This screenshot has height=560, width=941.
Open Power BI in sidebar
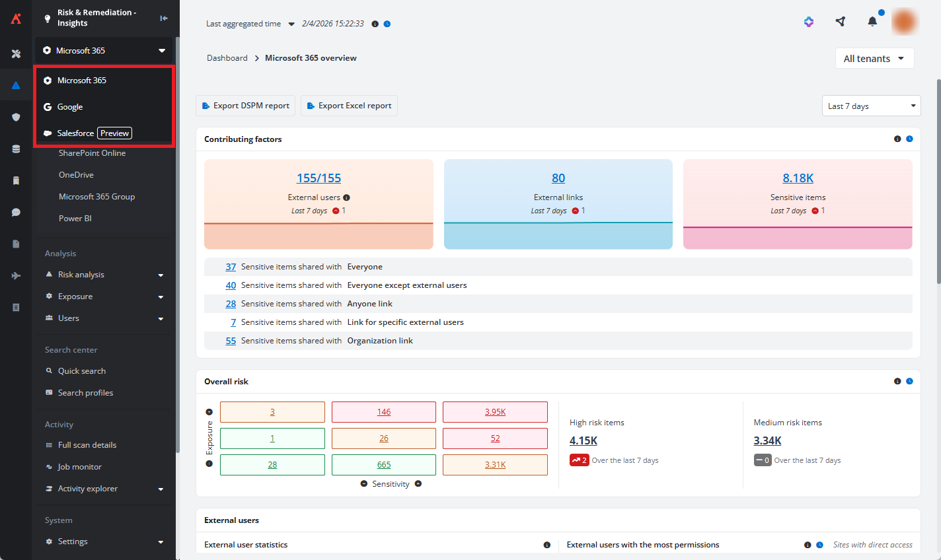[x=75, y=219]
